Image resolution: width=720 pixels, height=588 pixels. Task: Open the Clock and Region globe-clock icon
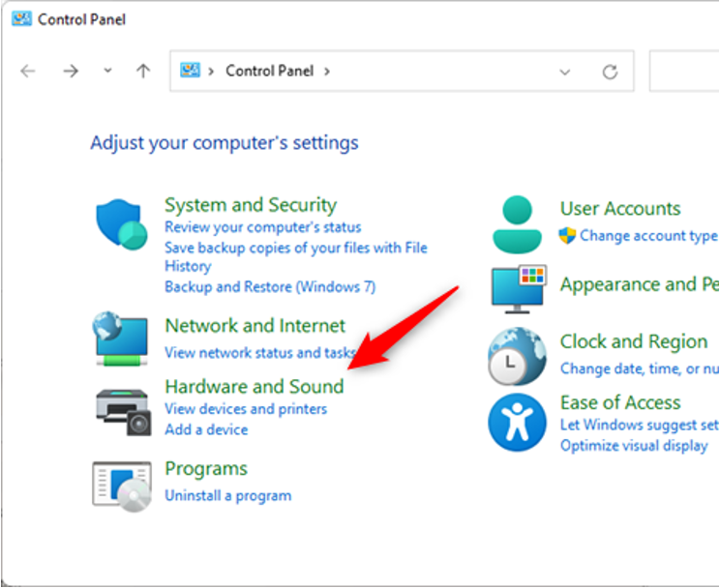coord(518,356)
